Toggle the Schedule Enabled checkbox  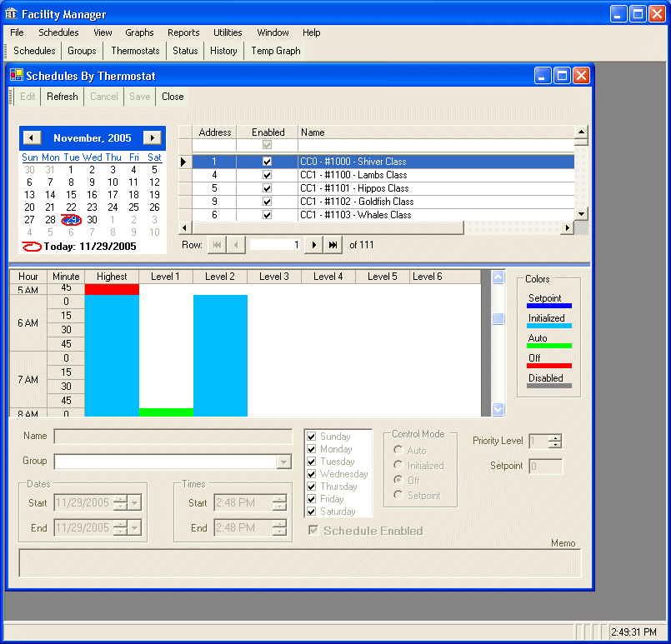(313, 530)
